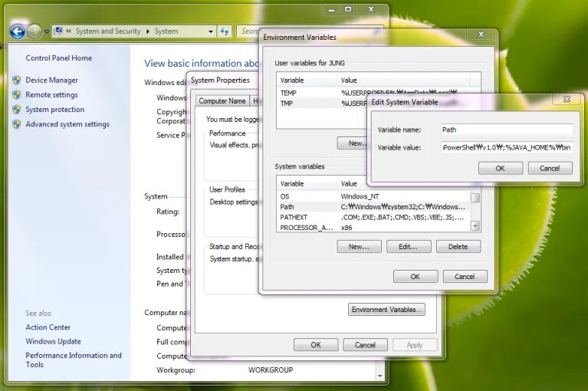This screenshot has height=391, width=588.
Task: Click Value column header in system variables
Action: 353,184
